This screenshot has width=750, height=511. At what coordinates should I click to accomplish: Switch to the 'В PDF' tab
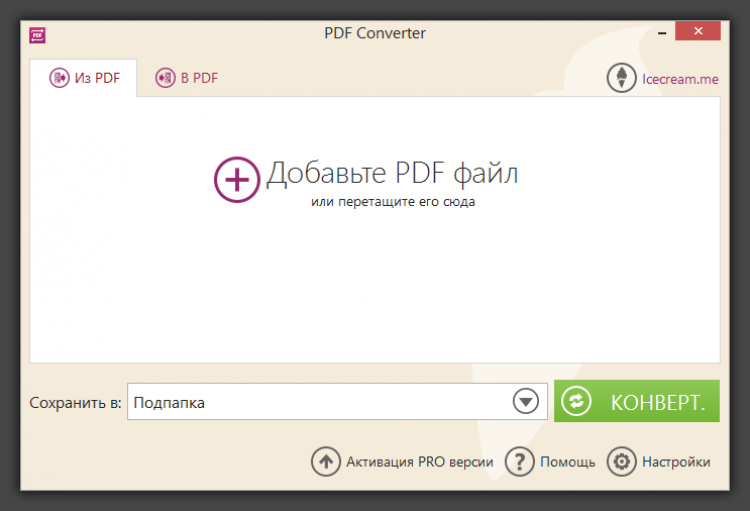point(186,77)
